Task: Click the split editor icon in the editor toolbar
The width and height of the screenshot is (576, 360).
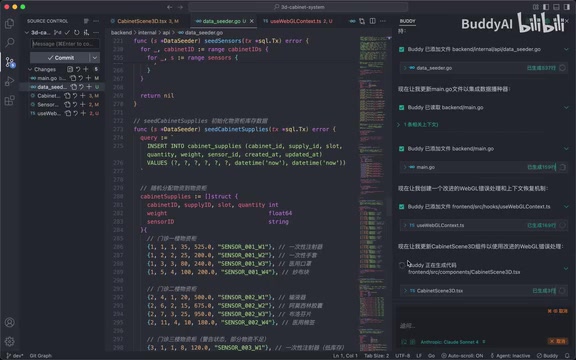Action: [x=372, y=21]
